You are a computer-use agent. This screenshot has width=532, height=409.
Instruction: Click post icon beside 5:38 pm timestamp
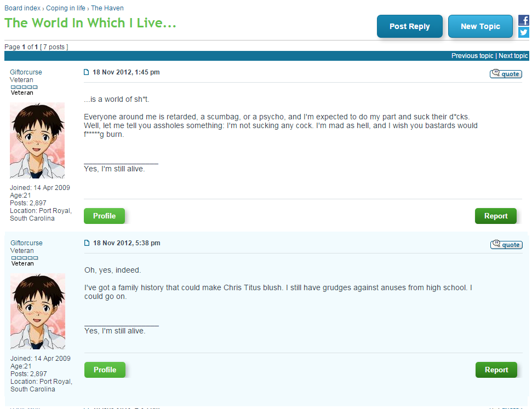[87, 243]
